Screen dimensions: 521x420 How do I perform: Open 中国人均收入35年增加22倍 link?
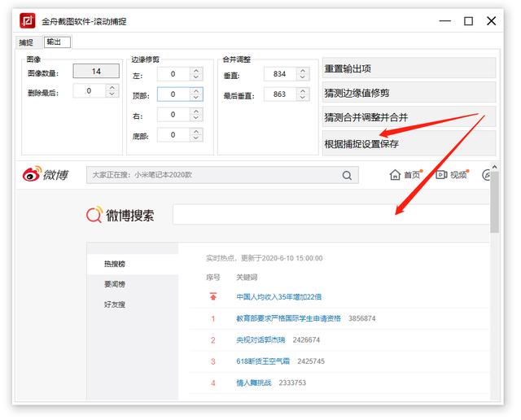(278, 297)
